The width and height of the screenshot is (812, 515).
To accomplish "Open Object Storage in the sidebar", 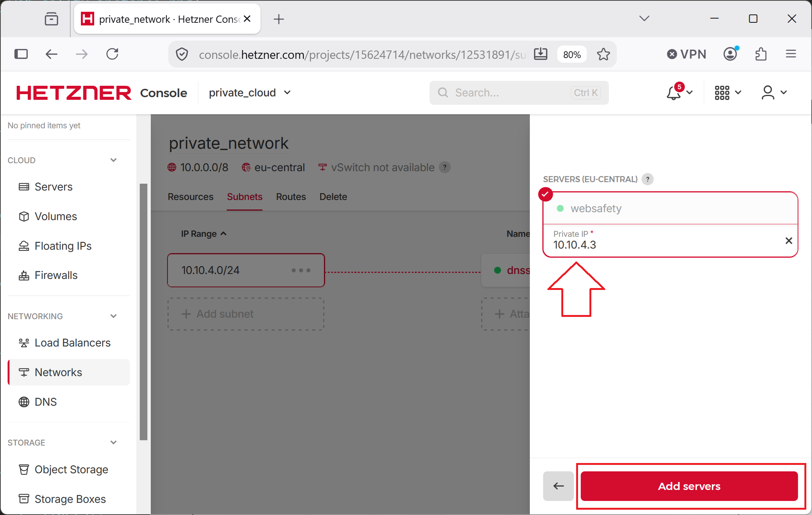I will tap(68, 469).
